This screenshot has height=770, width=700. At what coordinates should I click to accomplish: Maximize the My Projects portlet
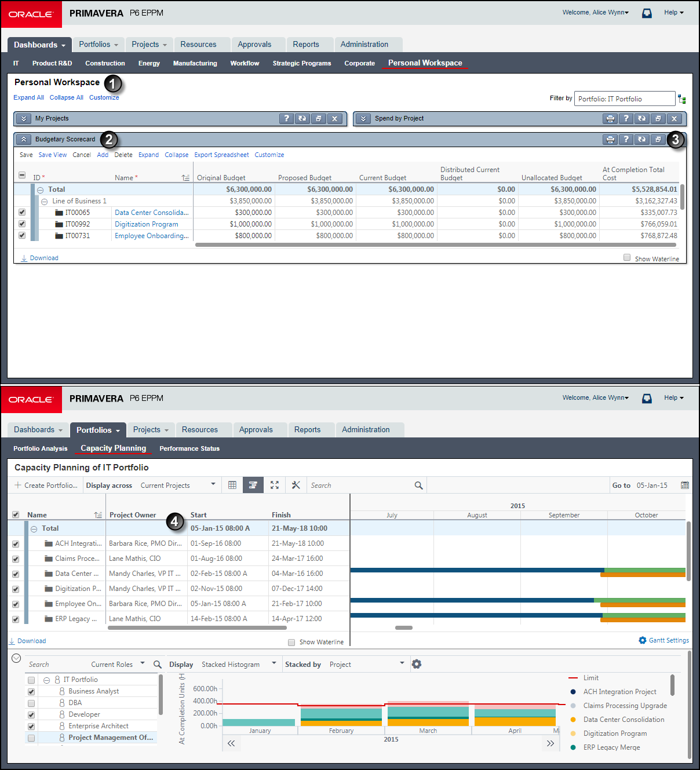(x=318, y=119)
